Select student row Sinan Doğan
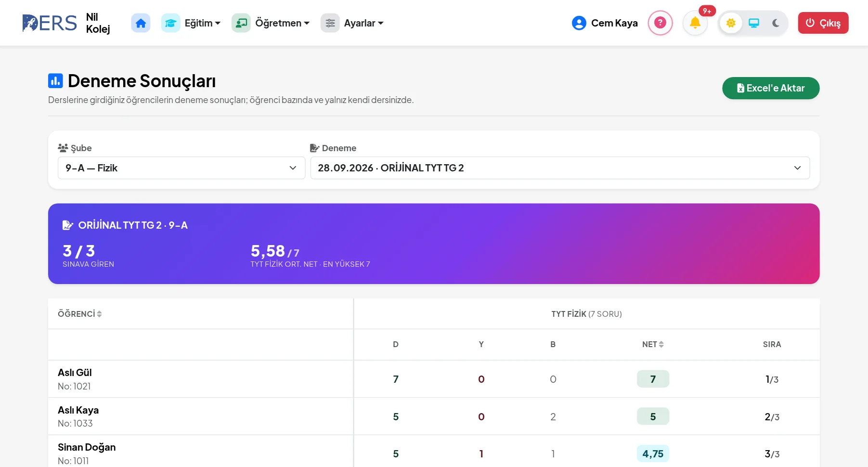 [x=434, y=452]
